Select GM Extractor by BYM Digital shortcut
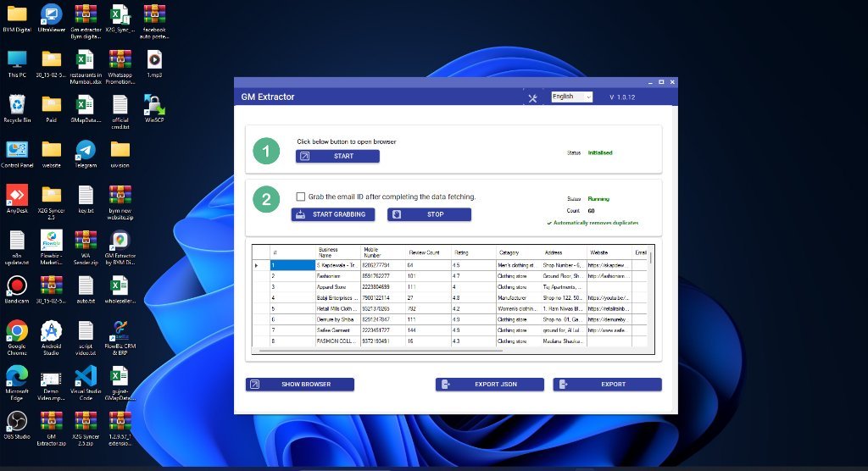The image size is (868, 471). (120, 248)
